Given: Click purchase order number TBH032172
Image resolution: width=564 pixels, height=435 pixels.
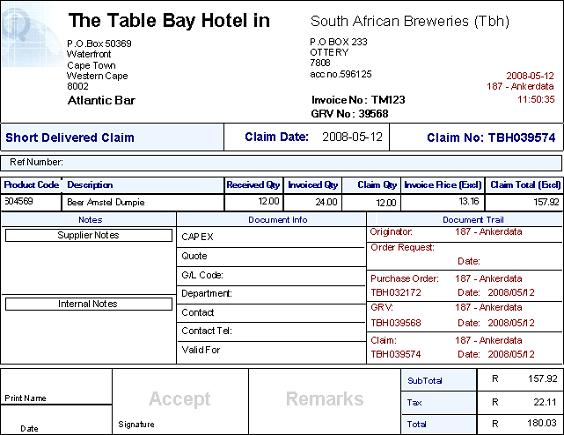Looking at the screenshot, I should [x=396, y=293].
